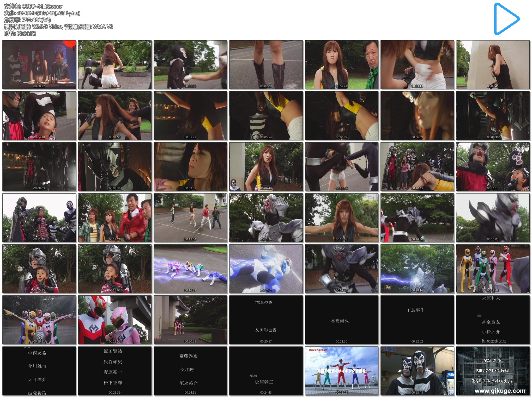This screenshot has height=398, width=532.
Task: Click the www.qikuge.com watermark text
Action: (x=500, y=391)
